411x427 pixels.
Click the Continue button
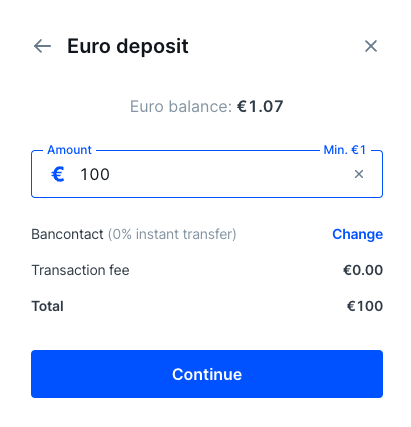(207, 374)
